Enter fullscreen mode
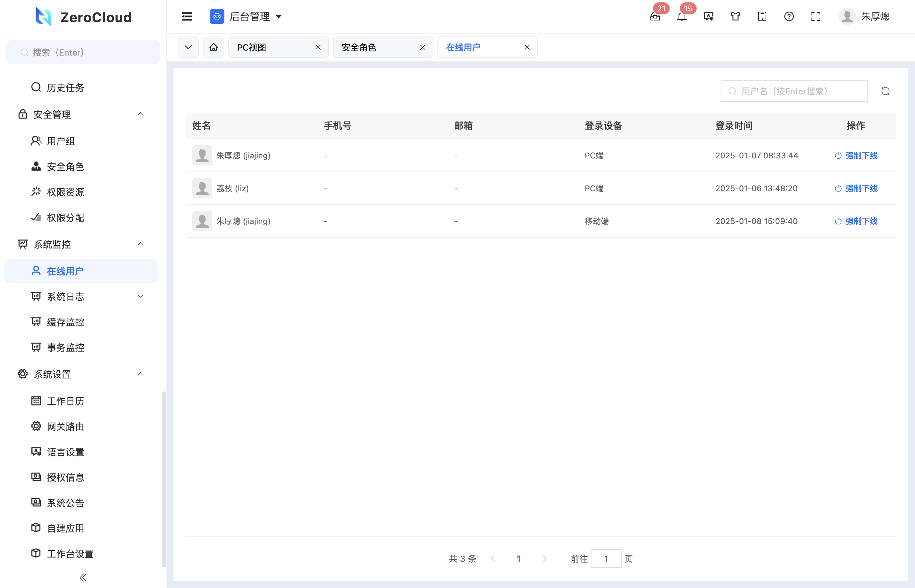Viewport: 915px width, 588px height. pyautogui.click(x=815, y=16)
